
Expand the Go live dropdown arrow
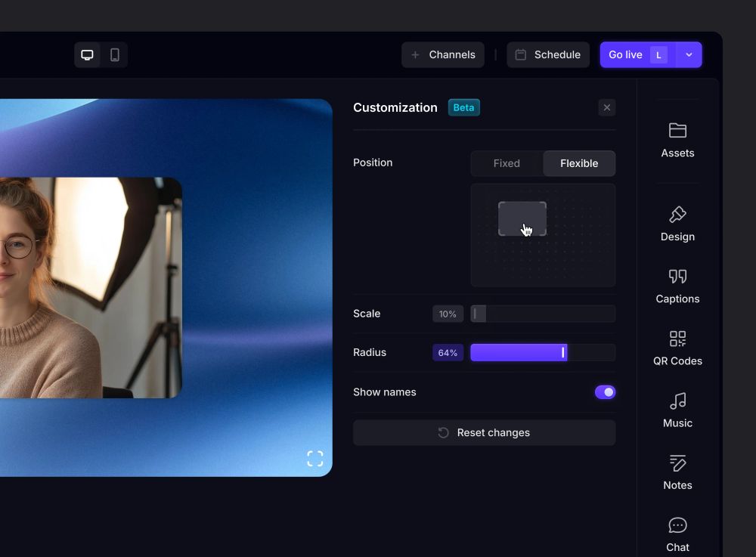(689, 55)
